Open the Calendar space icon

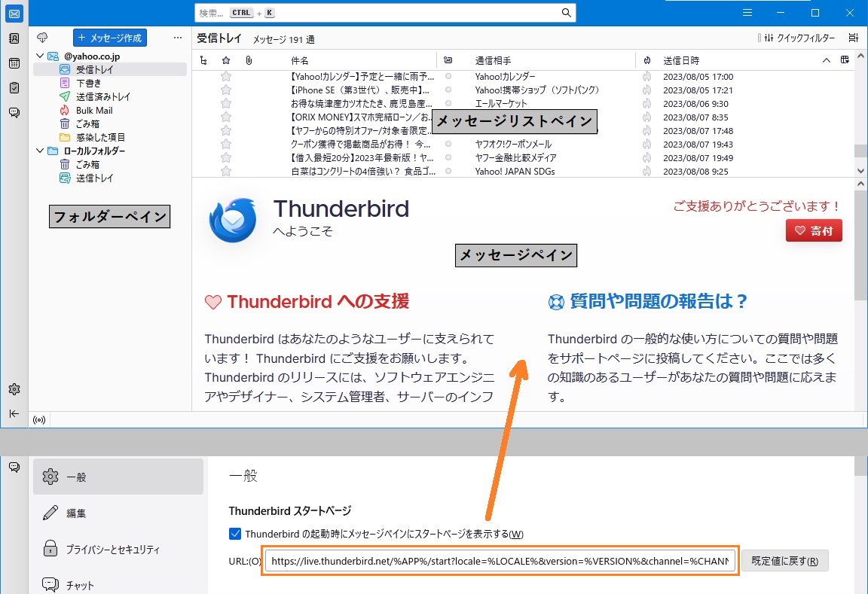click(14, 63)
